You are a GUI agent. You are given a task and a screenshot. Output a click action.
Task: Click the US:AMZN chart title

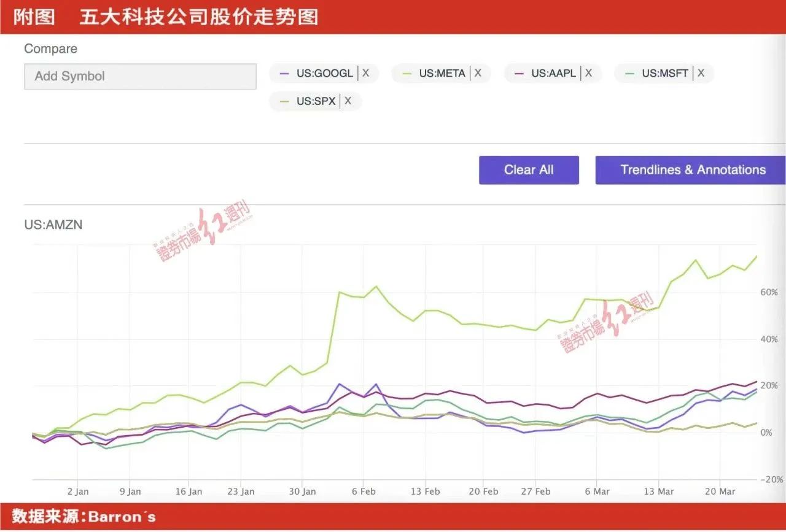tap(53, 225)
